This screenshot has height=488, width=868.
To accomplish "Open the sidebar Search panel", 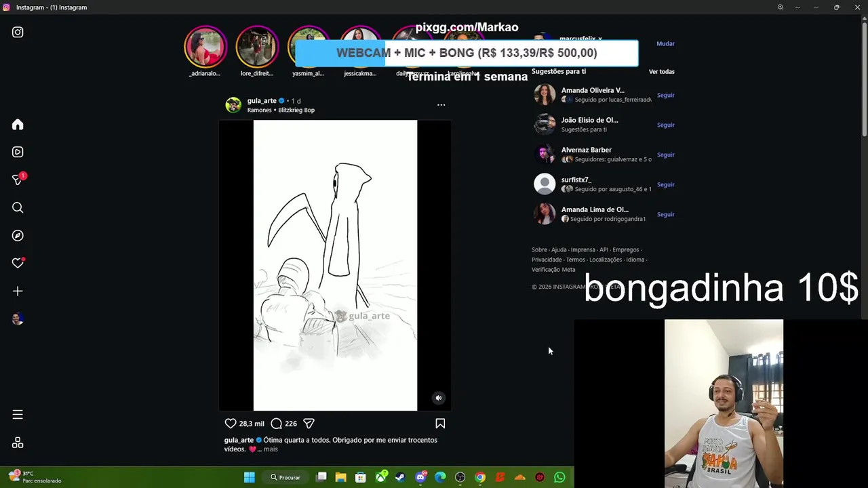I will 18,207.
